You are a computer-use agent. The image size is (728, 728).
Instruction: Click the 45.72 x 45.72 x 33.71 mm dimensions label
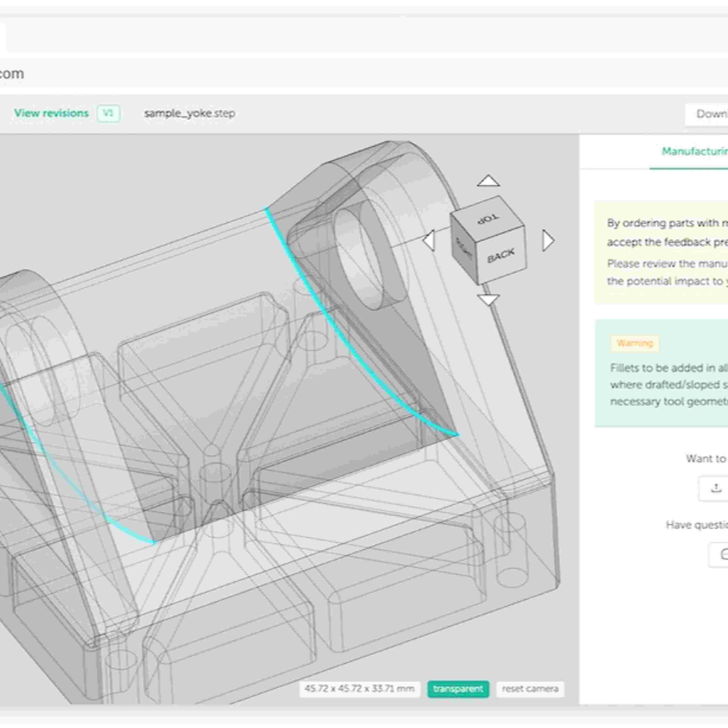(x=359, y=689)
